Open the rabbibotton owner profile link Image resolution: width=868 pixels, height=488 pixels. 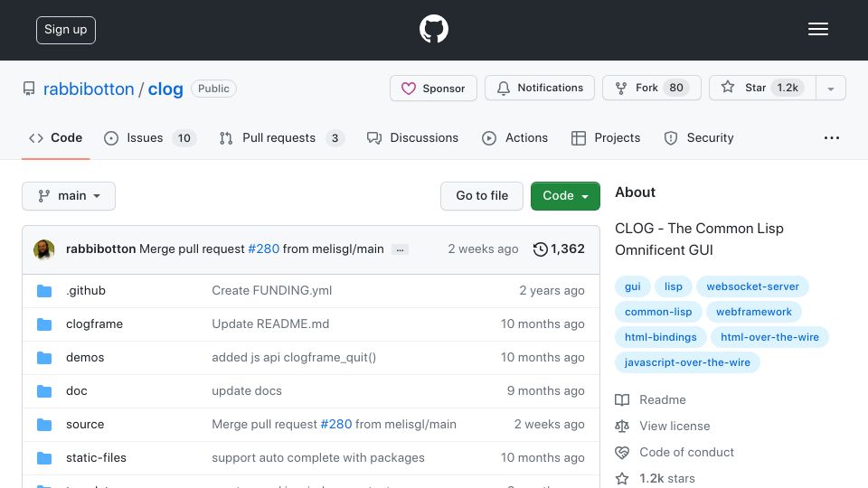pyautogui.click(x=89, y=89)
